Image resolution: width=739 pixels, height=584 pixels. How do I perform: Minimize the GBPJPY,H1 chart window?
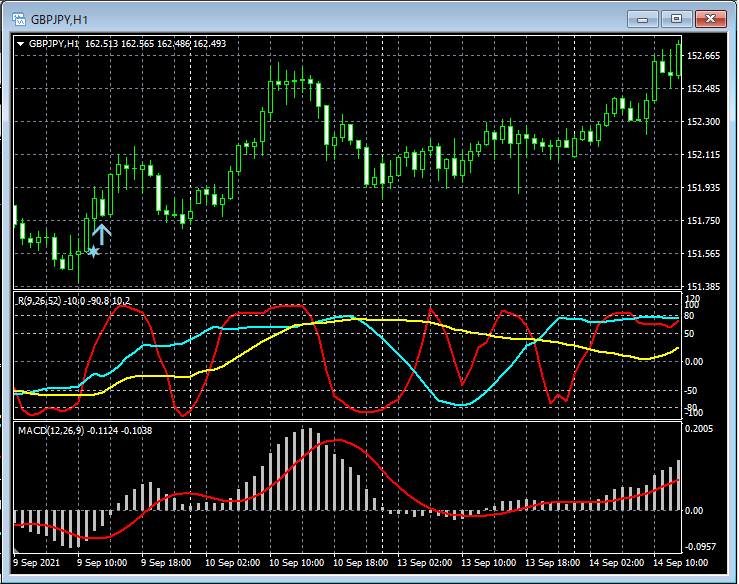click(645, 18)
